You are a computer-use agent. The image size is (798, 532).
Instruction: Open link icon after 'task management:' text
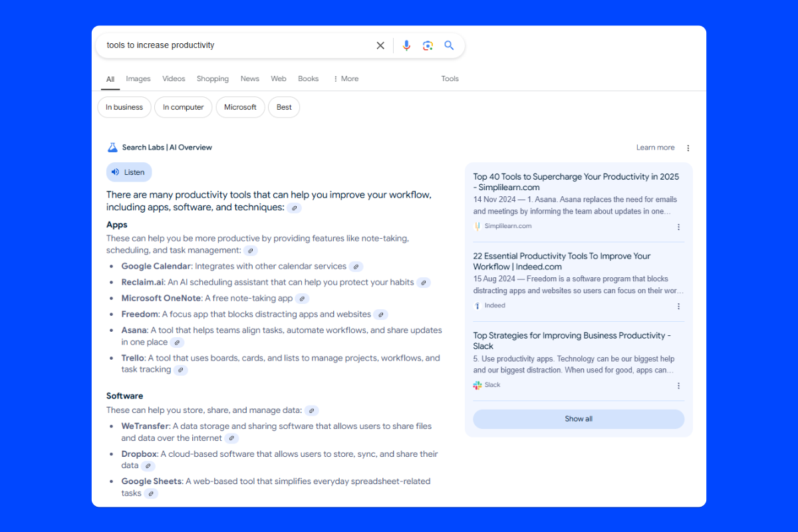251,251
